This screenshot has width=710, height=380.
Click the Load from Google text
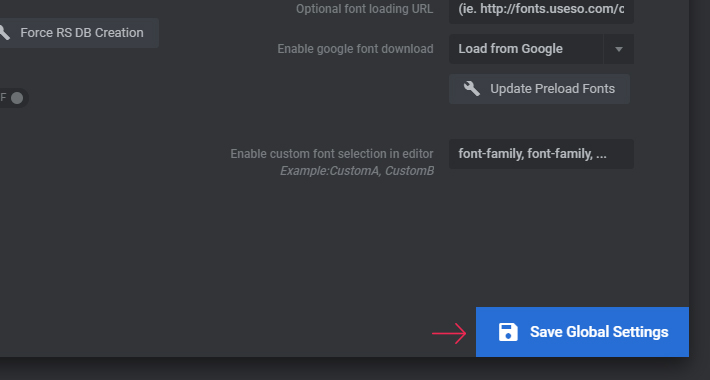(x=510, y=49)
